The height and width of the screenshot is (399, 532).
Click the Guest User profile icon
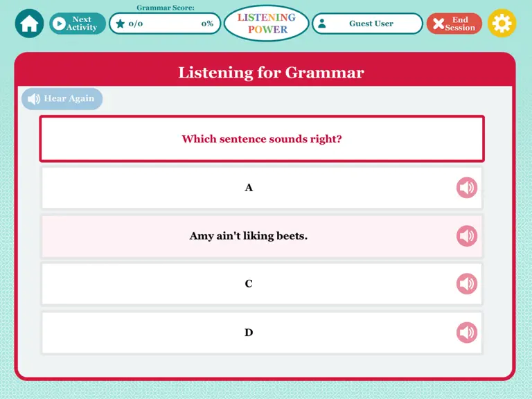coord(322,24)
